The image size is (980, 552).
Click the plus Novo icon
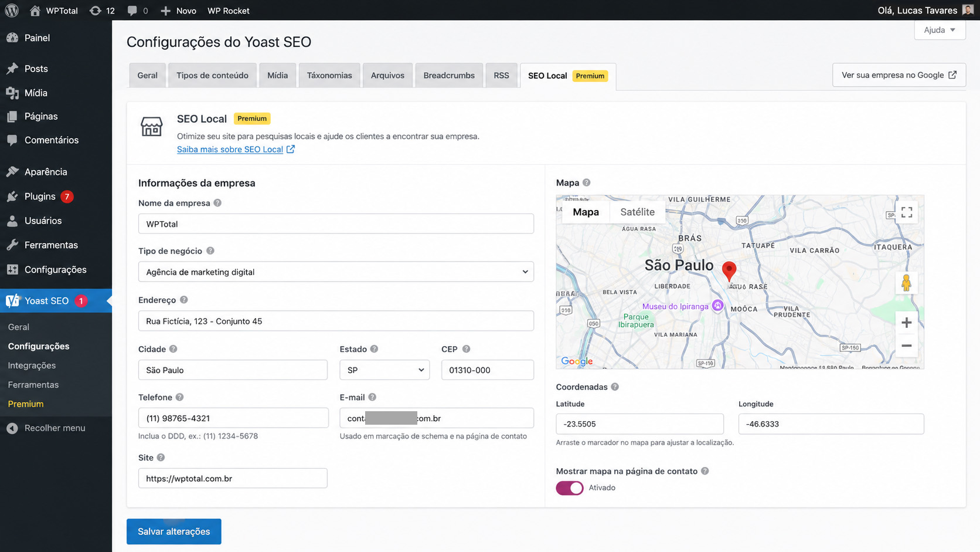(x=166, y=11)
